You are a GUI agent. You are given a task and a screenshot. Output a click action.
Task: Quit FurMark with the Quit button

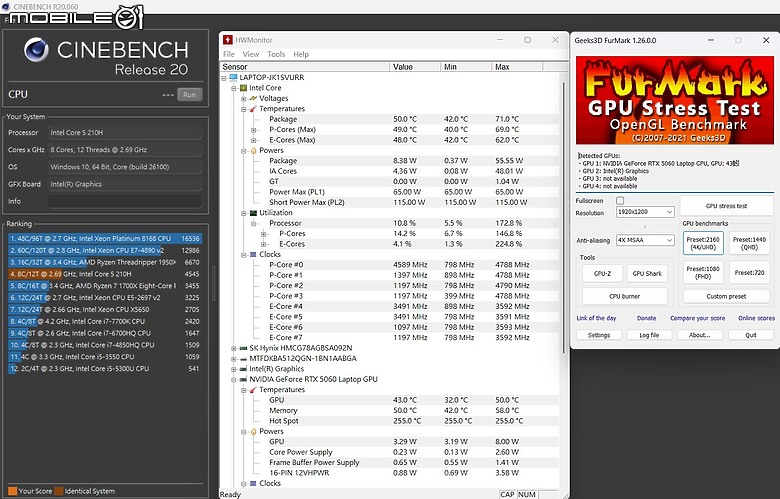[x=751, y=335]
